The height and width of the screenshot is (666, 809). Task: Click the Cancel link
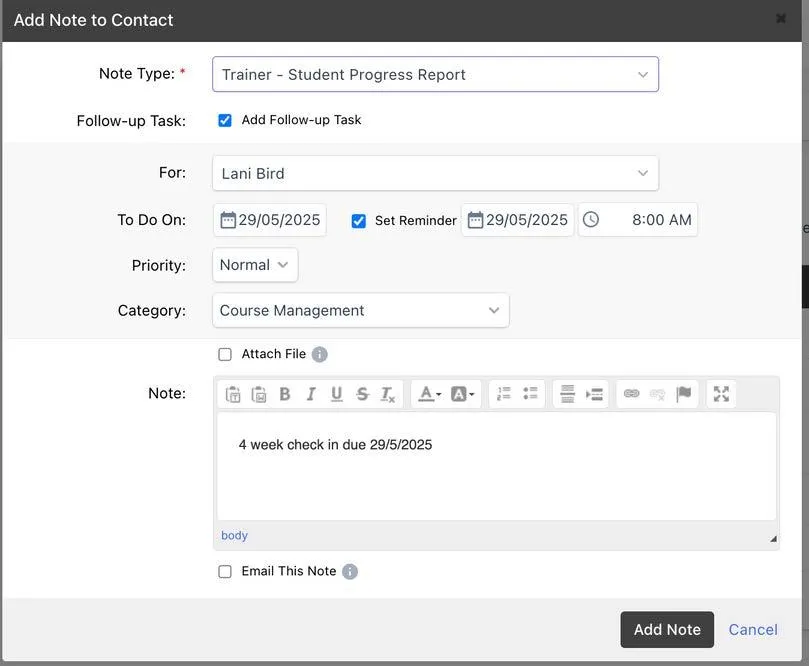[x=753, y=629]
